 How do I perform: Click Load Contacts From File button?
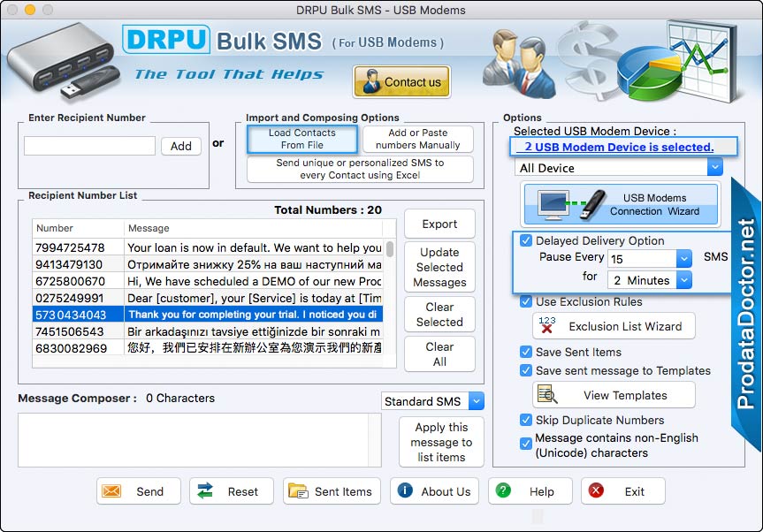[302, 139]
